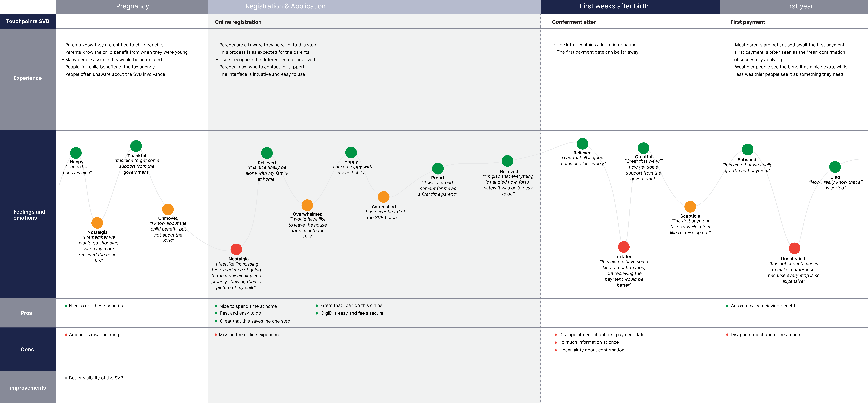Image resolution: width=868 pixels, height=403 pixels.
Task: Click the green Proud emotion marker
Action: click(438, 169)
